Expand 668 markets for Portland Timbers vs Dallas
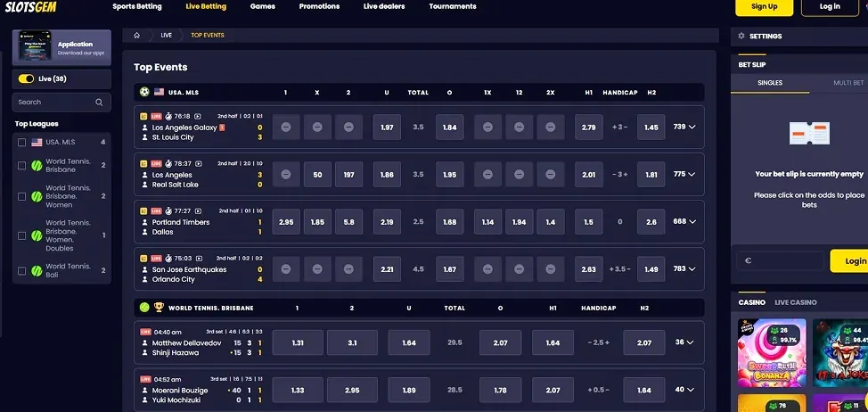This screenshot has width=868, height=412. [x=684, y=221]
